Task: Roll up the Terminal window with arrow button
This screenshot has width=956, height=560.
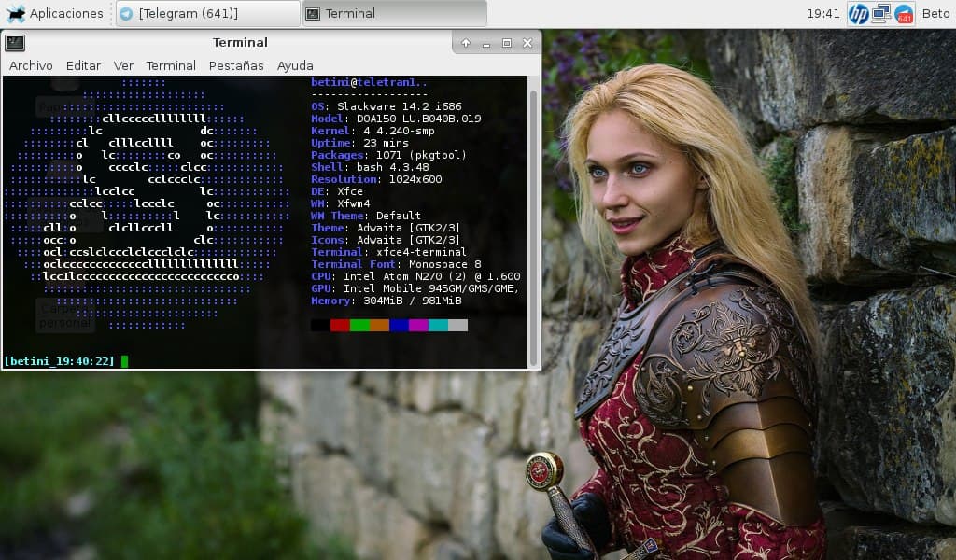Action: point(466,43)
